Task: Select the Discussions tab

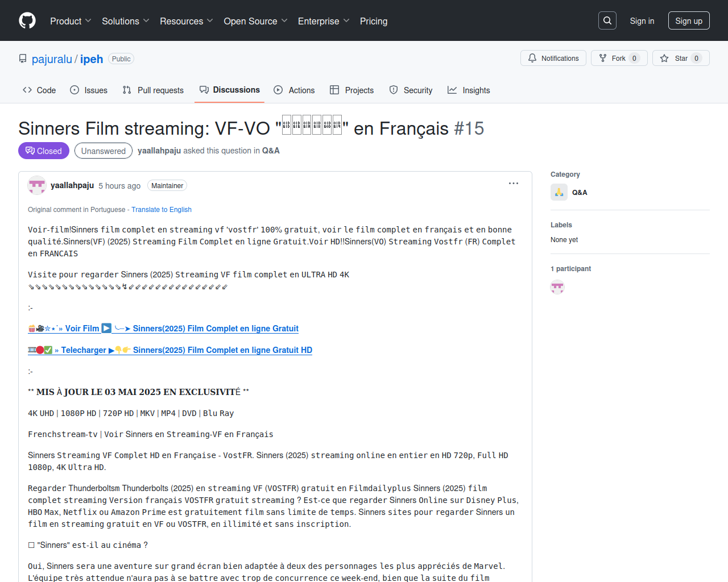Action: coord(230,90)
